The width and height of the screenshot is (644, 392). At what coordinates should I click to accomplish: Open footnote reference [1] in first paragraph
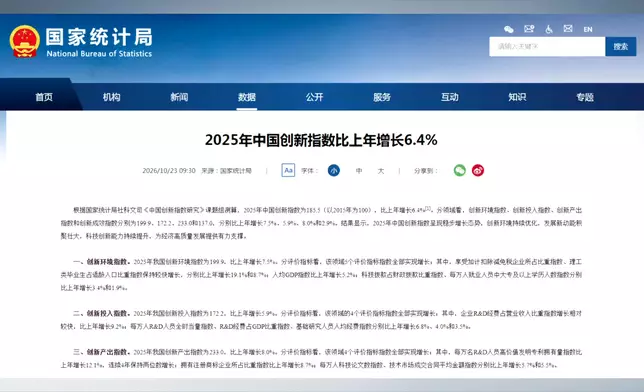point(428,208)
